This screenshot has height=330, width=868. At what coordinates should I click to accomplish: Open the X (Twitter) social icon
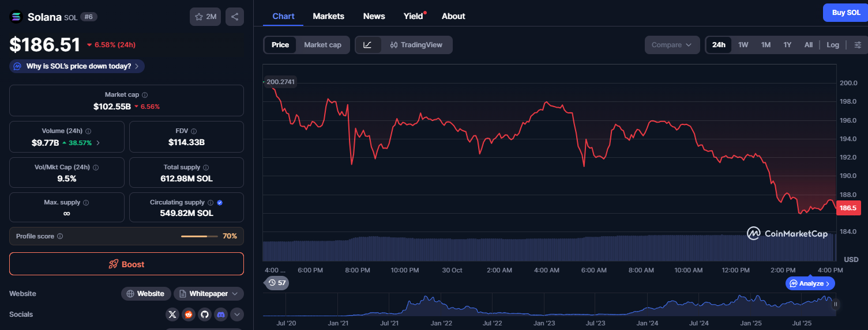tap(172, 314)
